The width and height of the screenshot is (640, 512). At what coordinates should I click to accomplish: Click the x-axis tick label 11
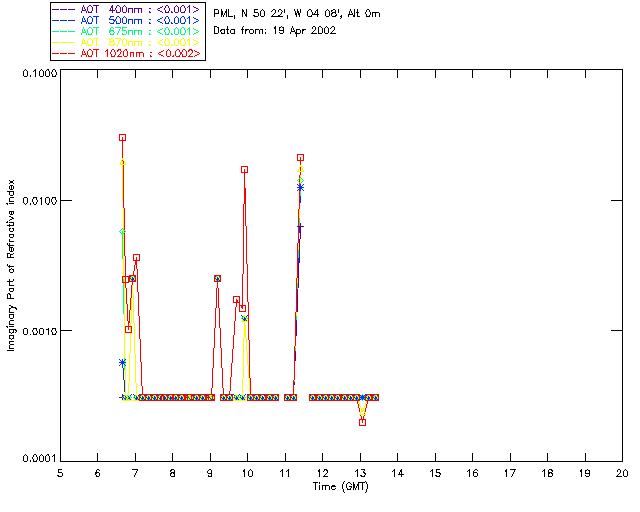(285, 473)
